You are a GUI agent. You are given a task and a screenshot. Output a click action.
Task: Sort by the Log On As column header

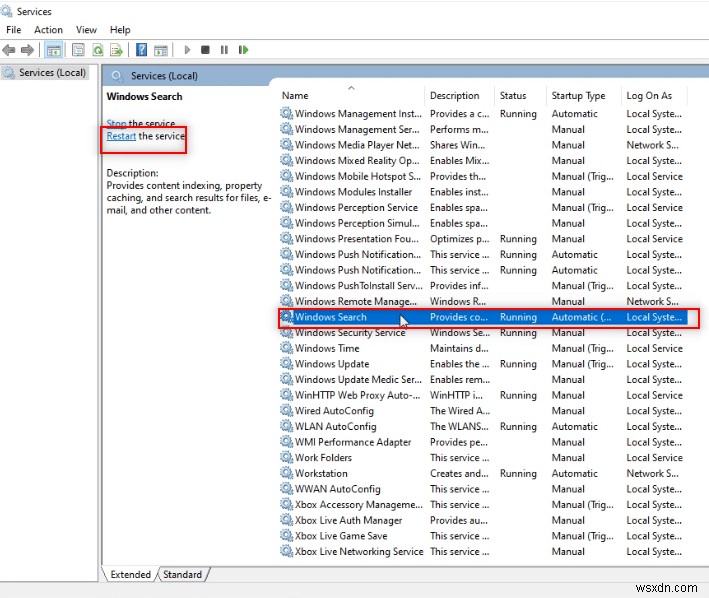tap(649, 96)
